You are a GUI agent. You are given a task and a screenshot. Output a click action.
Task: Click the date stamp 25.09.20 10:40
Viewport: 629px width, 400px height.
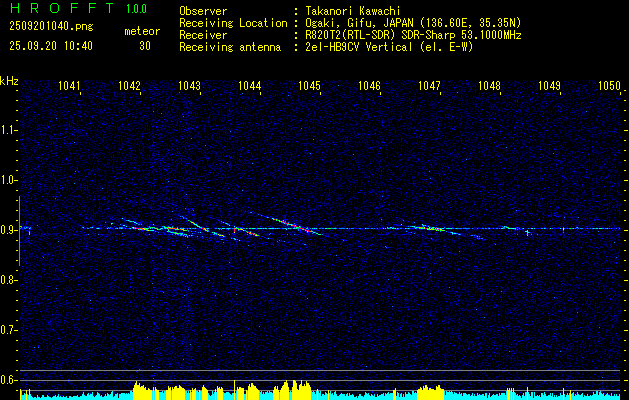point(51,46)
